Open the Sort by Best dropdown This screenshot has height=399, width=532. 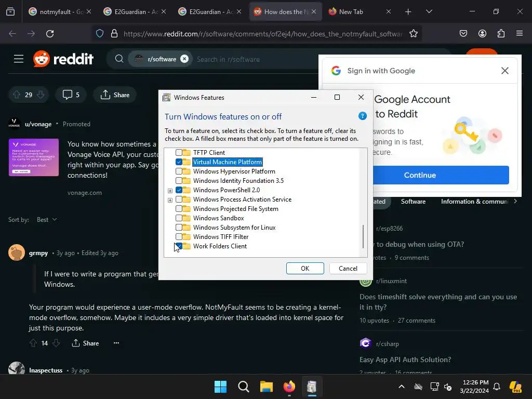tap(47, 220)
